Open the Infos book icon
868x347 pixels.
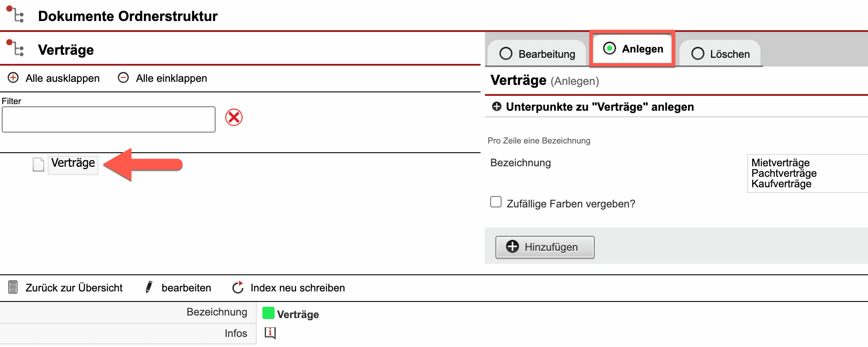coord(270,333)
